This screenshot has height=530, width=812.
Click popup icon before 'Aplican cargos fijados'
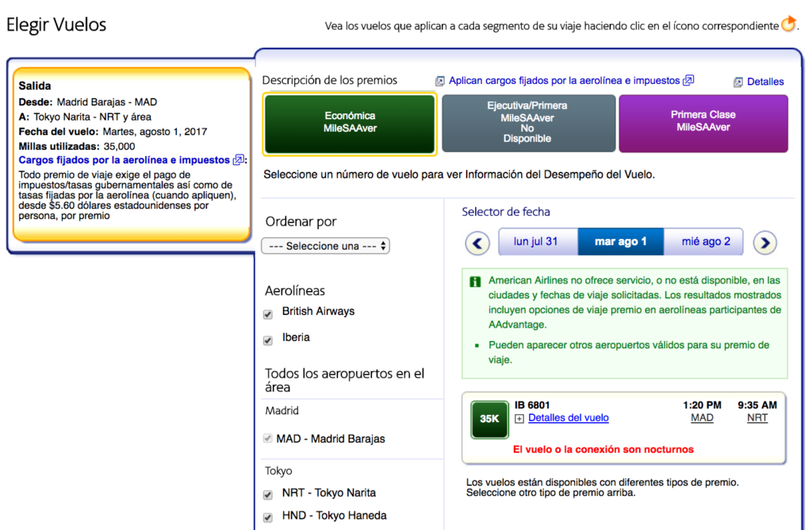pyautogui.click(x=439, y=81)
